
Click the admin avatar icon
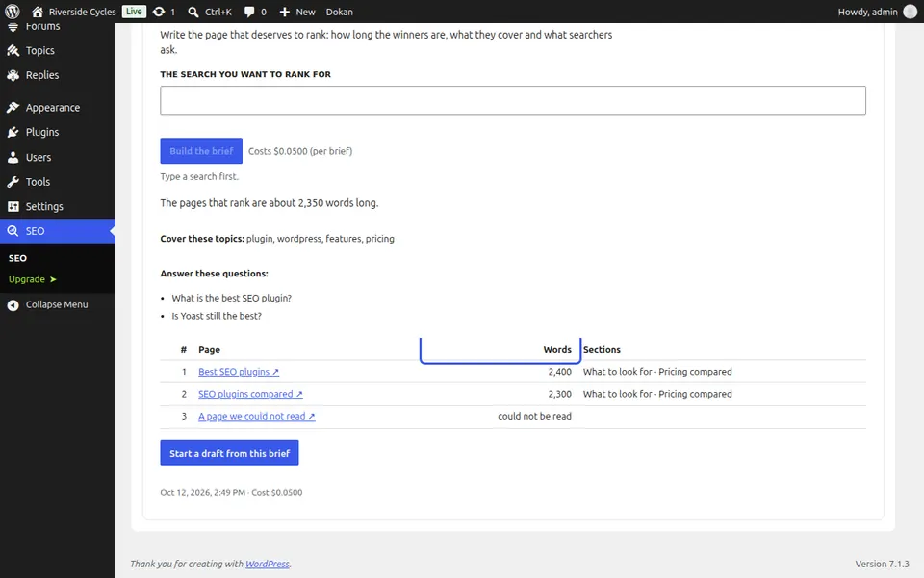point(910,12)
